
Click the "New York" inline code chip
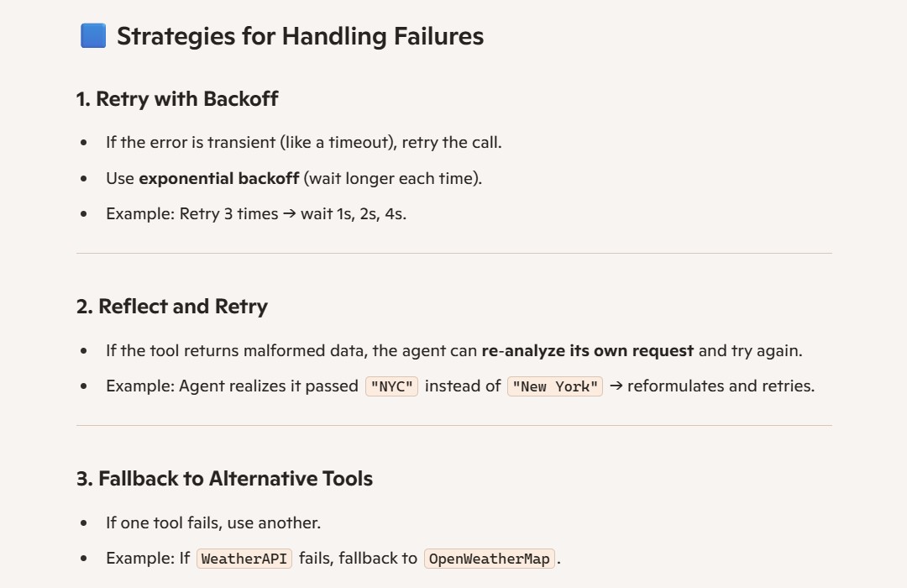click(x=555, y=386)
